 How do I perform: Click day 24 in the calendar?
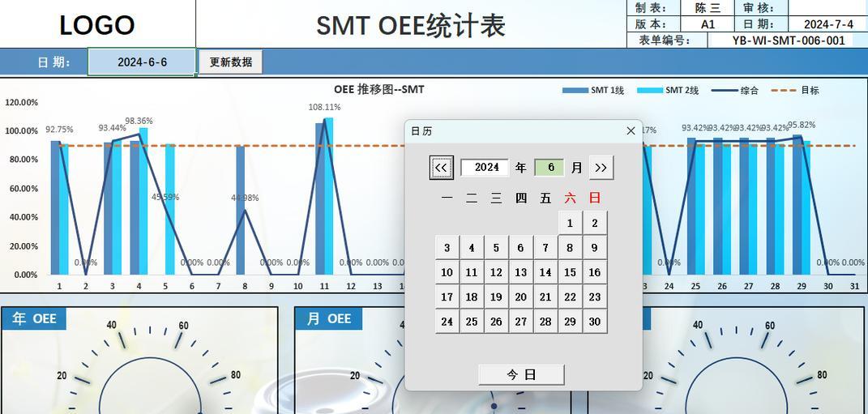[x=447, y=322]
